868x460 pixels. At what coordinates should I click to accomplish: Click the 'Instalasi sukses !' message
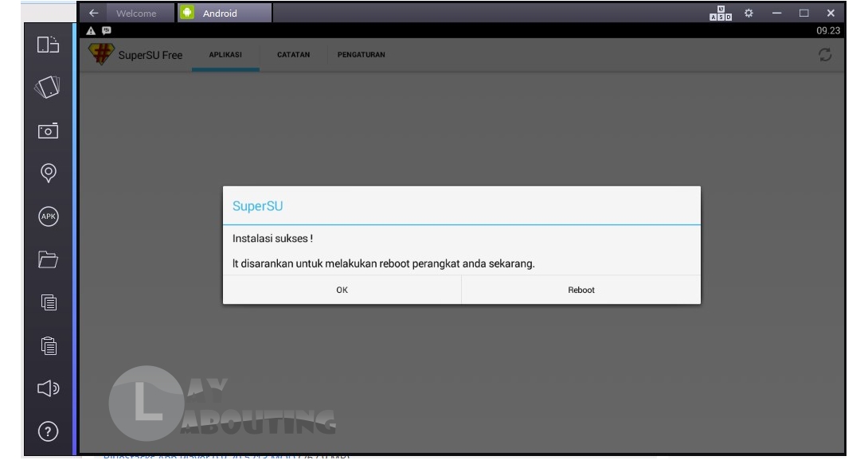click(x=272, y=239)
